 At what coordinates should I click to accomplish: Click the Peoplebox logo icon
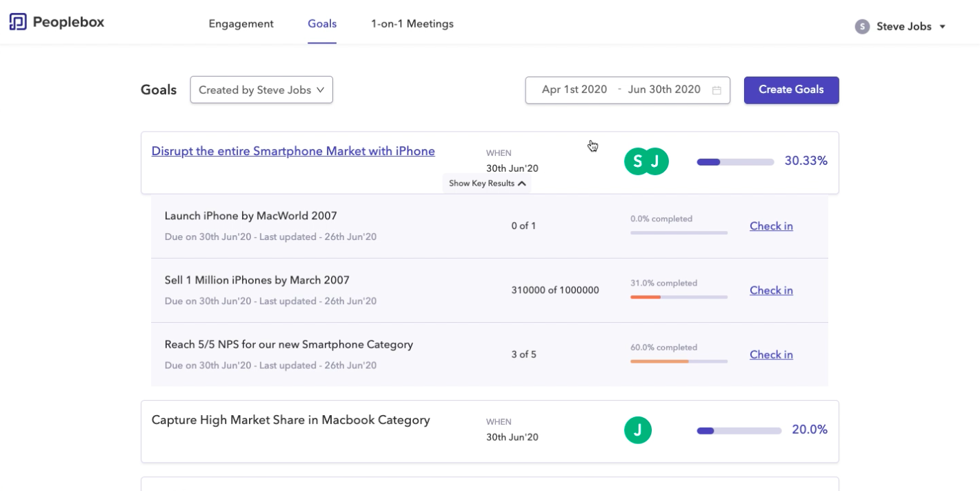tap(18, 22)
